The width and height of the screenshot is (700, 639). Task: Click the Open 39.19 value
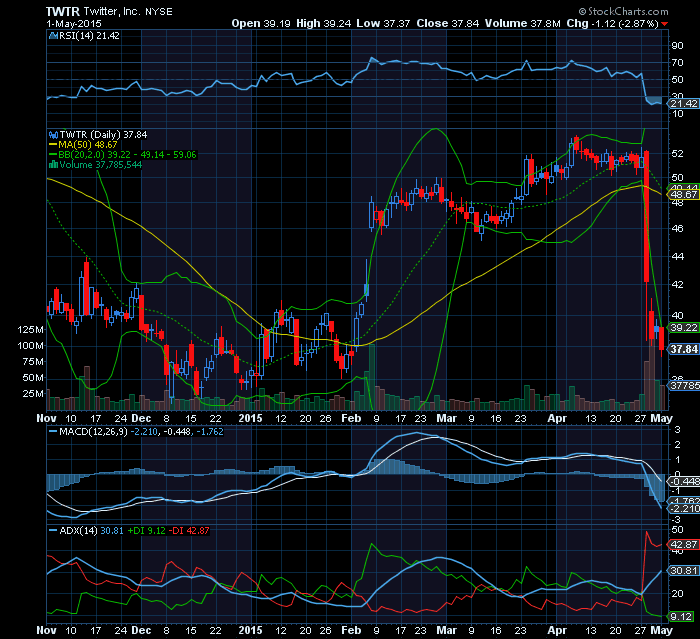[261, 24]
